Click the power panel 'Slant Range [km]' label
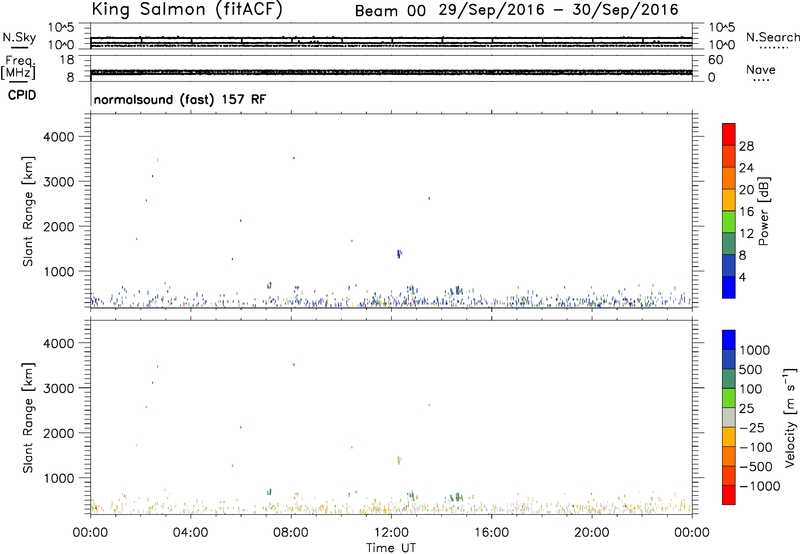800x554 pixels. click(28, 211)
